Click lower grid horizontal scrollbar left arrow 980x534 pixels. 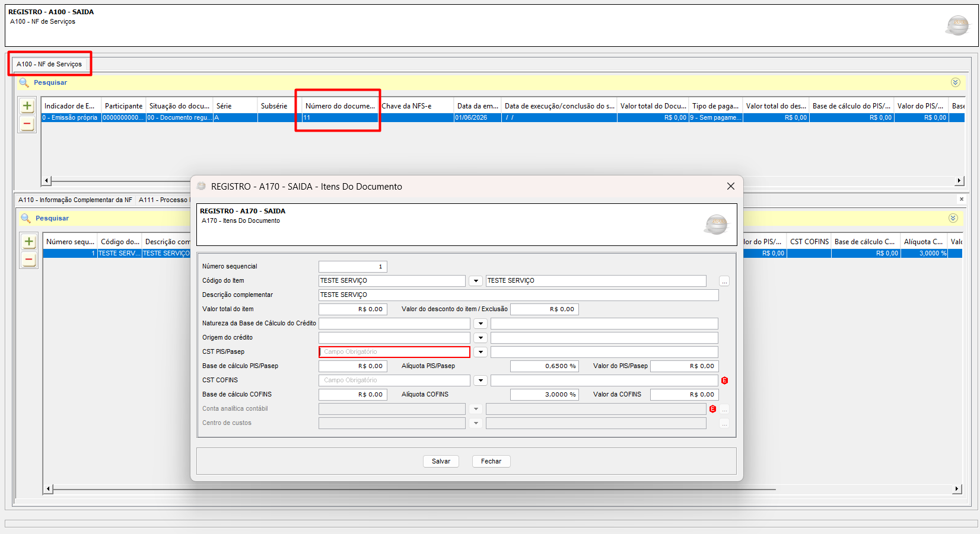pyautogui.click(x=49, y=489)
